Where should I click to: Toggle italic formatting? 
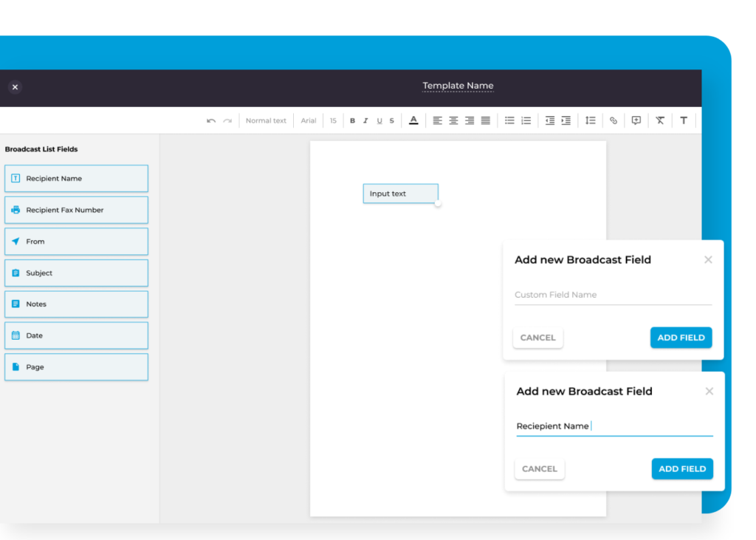(x=365, y=120)
